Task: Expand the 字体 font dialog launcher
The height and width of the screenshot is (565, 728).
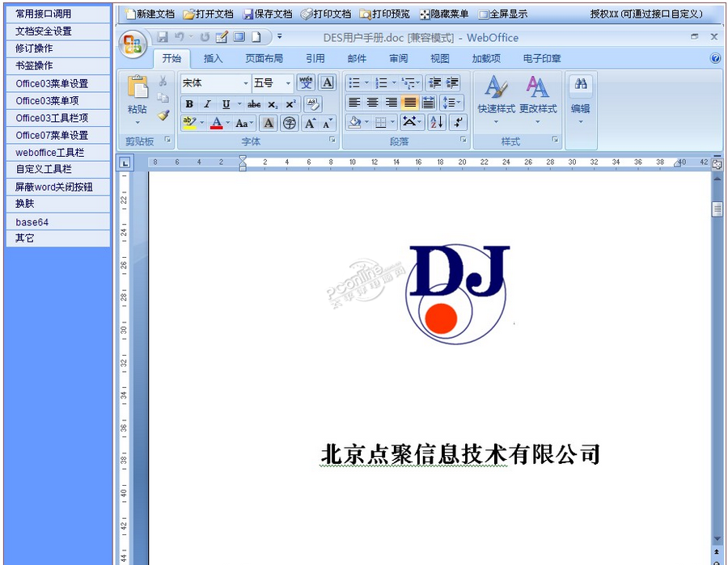Action: click(x=332, y=140)
